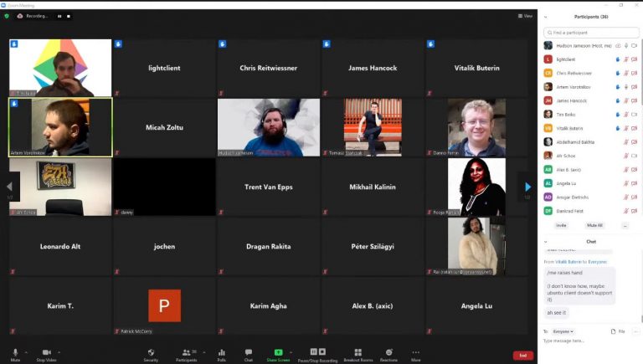Open the View layout menu
The image size is (643, 364).
point(525,16)
